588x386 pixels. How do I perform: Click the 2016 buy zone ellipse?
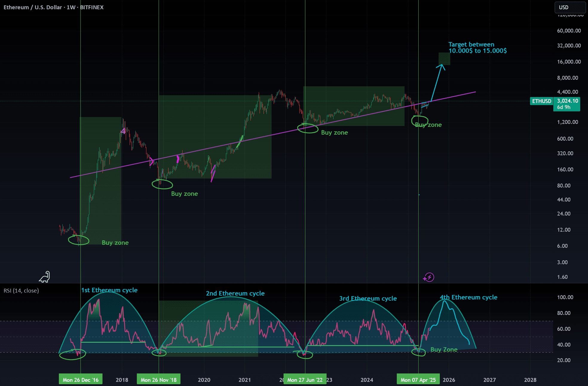[79, 240]
